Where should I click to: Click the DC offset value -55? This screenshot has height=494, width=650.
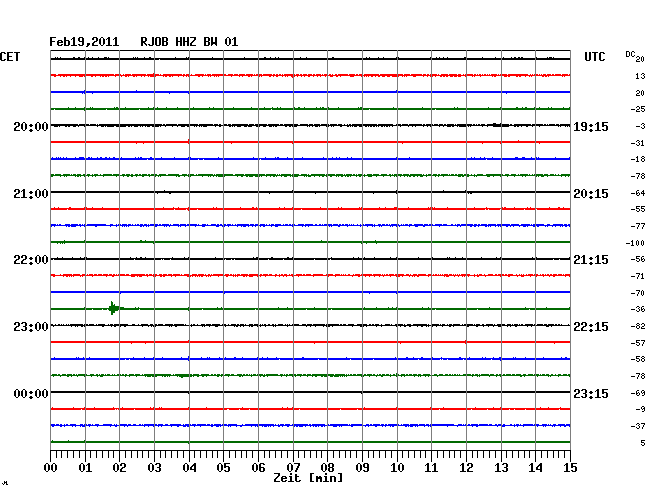pos(638,209)
